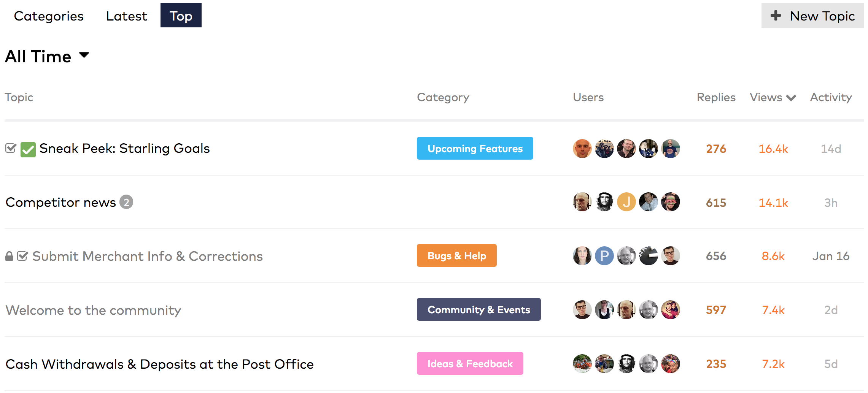Click the Bugs & Help category badge
The height and width of the screenshot is (393, 868).
(456, 256)
